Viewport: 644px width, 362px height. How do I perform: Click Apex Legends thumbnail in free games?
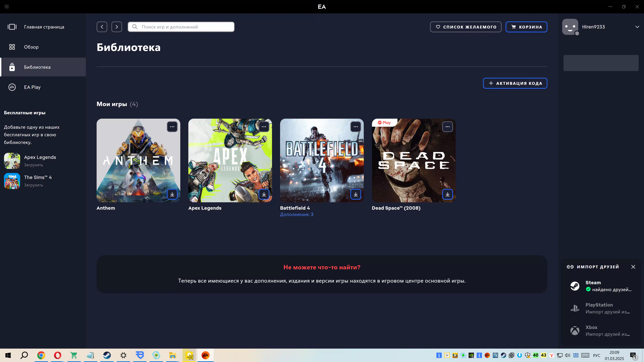[12, 161]
